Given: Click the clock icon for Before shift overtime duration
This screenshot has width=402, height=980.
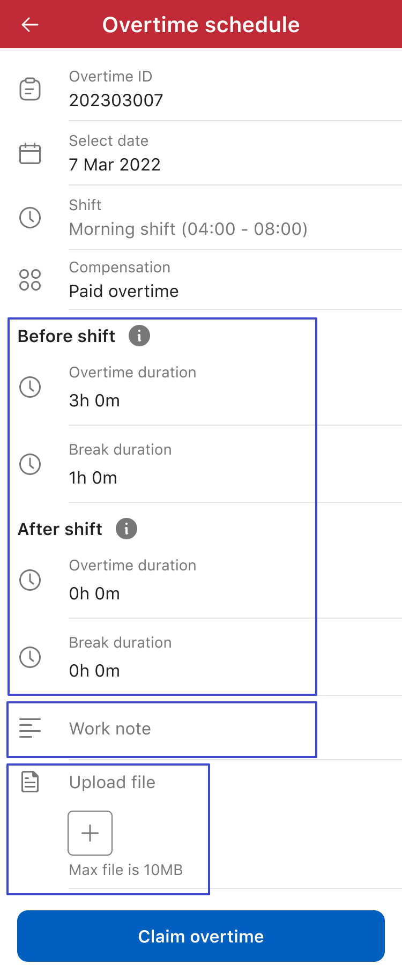Looking at the screenshot, I should tap(31, 387).
